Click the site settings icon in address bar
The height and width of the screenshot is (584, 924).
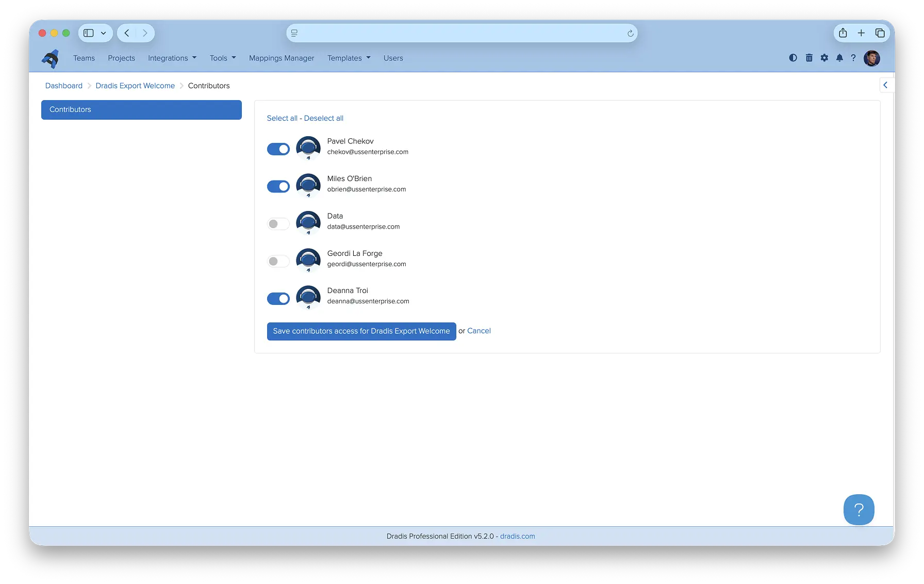pos(294,33)
